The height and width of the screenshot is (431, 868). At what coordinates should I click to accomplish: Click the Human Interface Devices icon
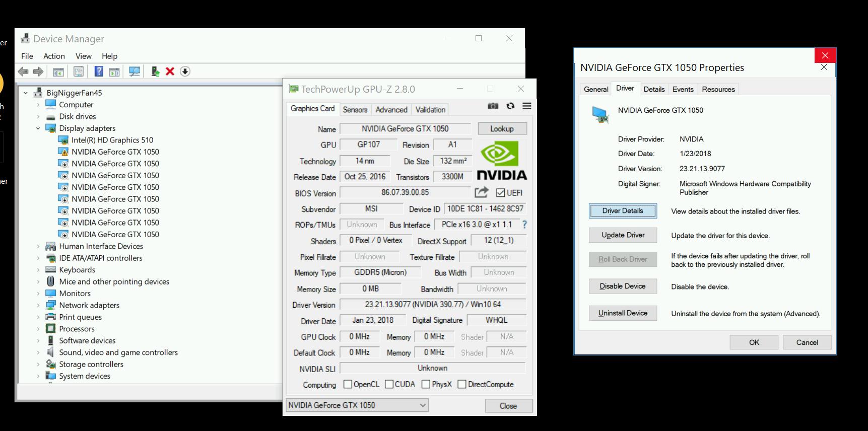[x=51, y=246]
